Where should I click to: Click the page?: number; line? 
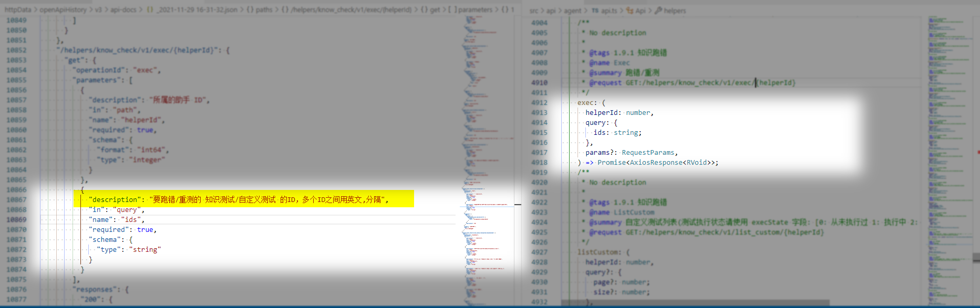click(x=622, y=282)
